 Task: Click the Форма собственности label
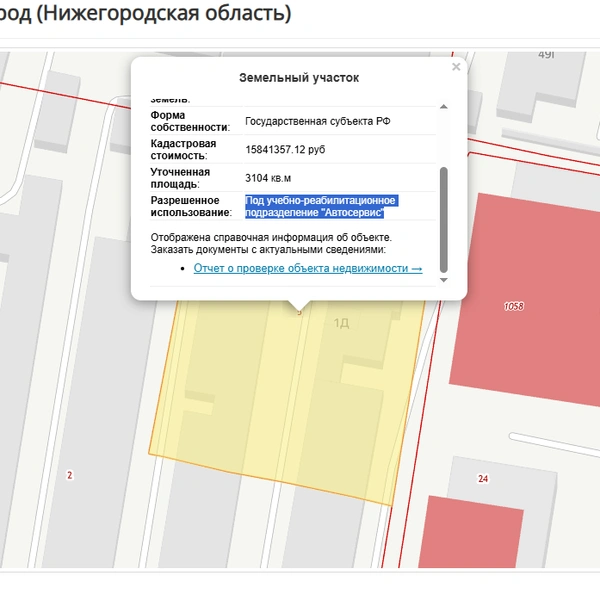190,121
